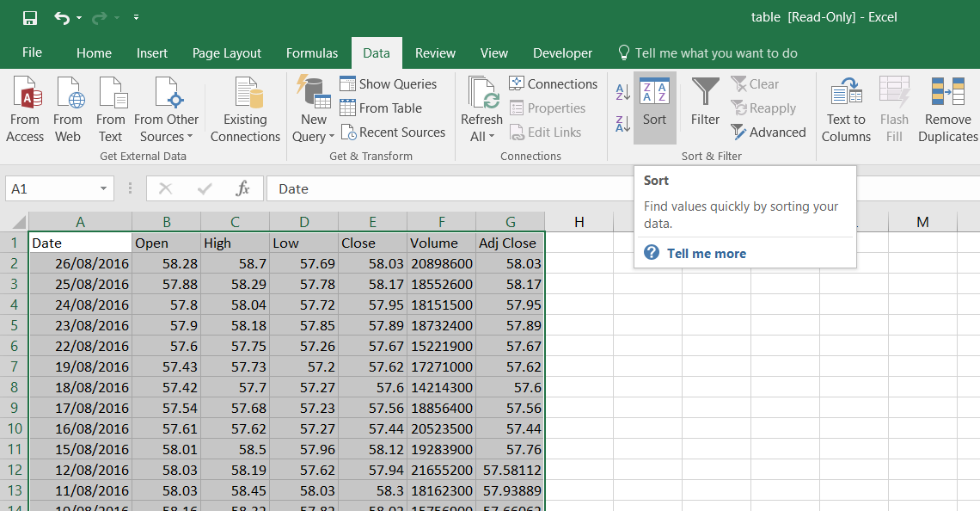Click the Save icon
The image size is (980, 511).
pyautogui.click(x=31, y=16)
